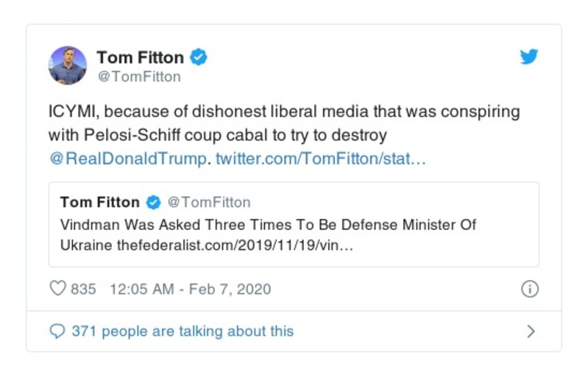
Task: Click the 12:05 AM - Feb 7, 2020 timestamp
Action: coord(190,289)
